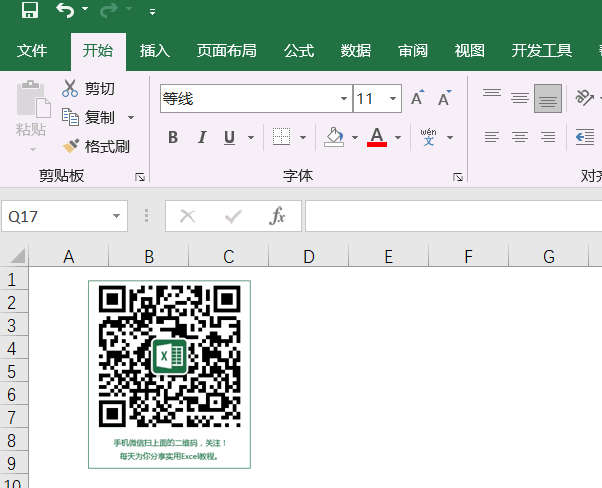Switch to the 数据 ribbon tab
Screen dimensions: 602x488
click(356, 51)
